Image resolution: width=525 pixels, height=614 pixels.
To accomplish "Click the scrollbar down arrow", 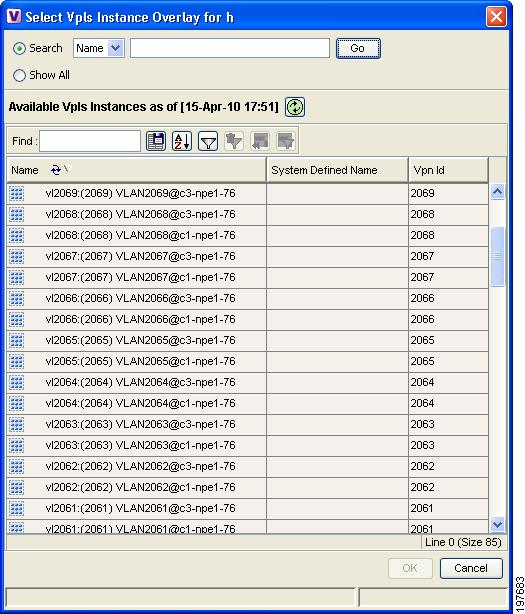I will pyautogui.click(x=497, y=524).
